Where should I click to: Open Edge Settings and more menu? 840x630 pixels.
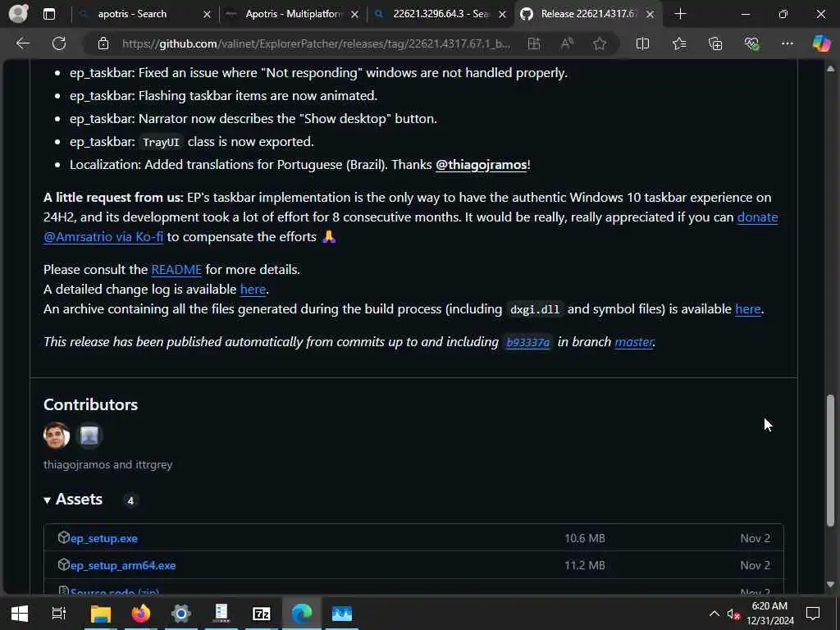[787, 43]
